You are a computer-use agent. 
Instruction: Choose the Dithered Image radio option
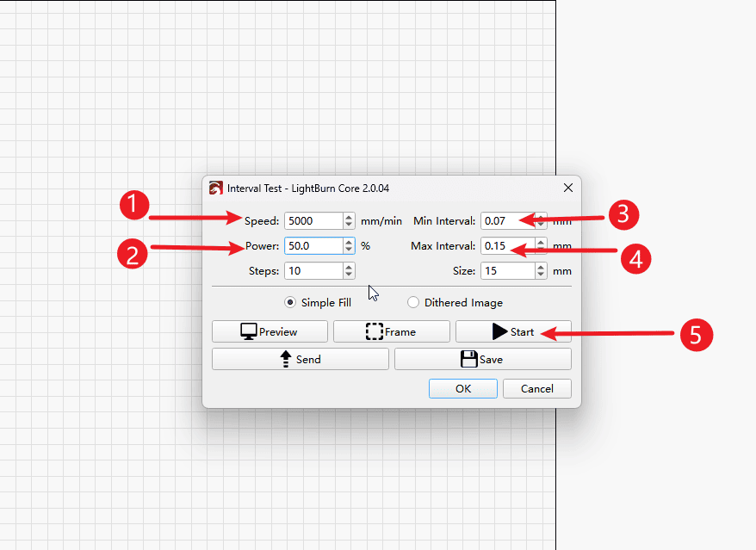coord(413,302)
